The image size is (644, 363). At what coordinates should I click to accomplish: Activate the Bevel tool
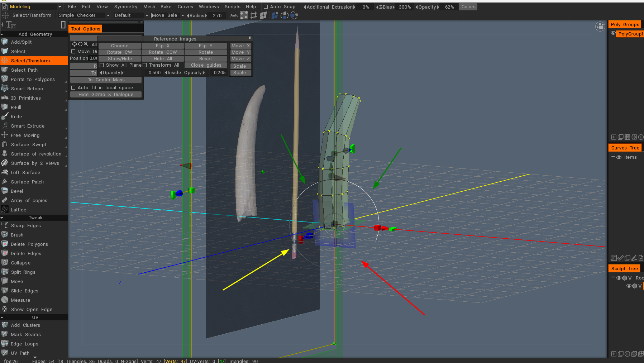[x=16, y=191]
